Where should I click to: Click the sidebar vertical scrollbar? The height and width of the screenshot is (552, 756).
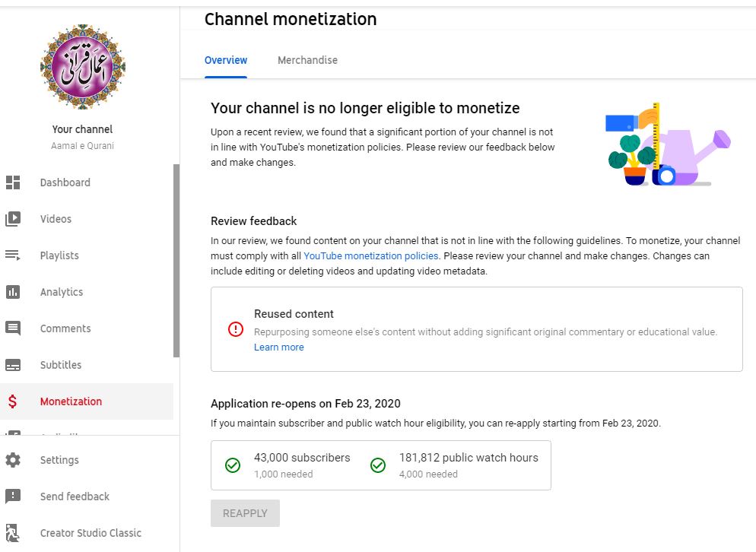(x=176, y=260)
